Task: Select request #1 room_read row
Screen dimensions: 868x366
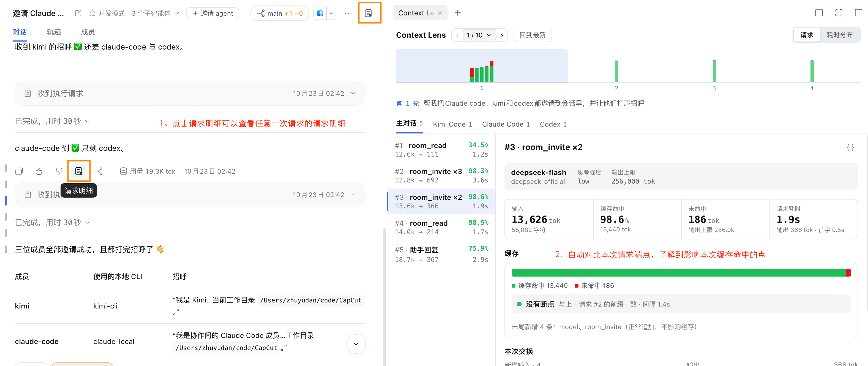Action: pyautogui.click(x=441, y=150)
